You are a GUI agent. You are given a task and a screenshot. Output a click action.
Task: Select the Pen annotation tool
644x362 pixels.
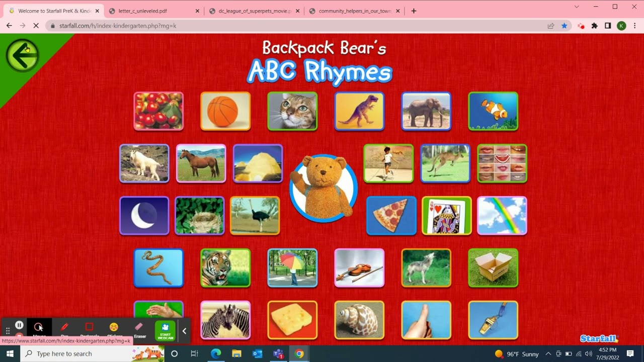64,329
